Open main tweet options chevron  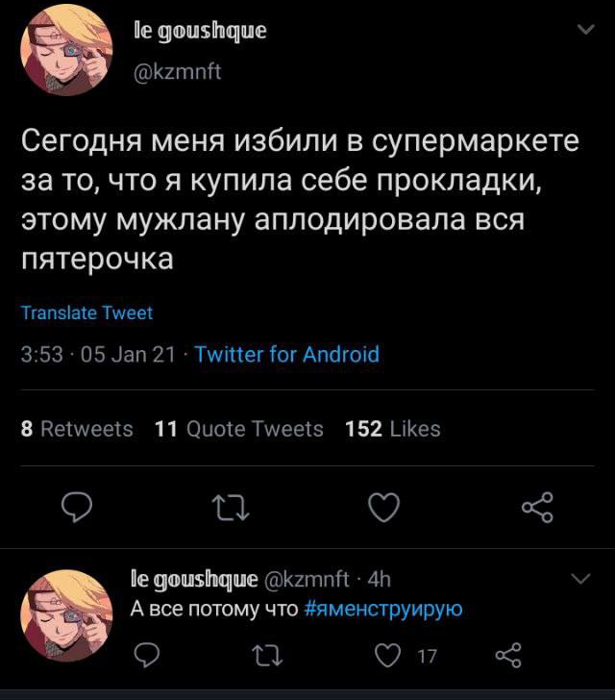584,30
